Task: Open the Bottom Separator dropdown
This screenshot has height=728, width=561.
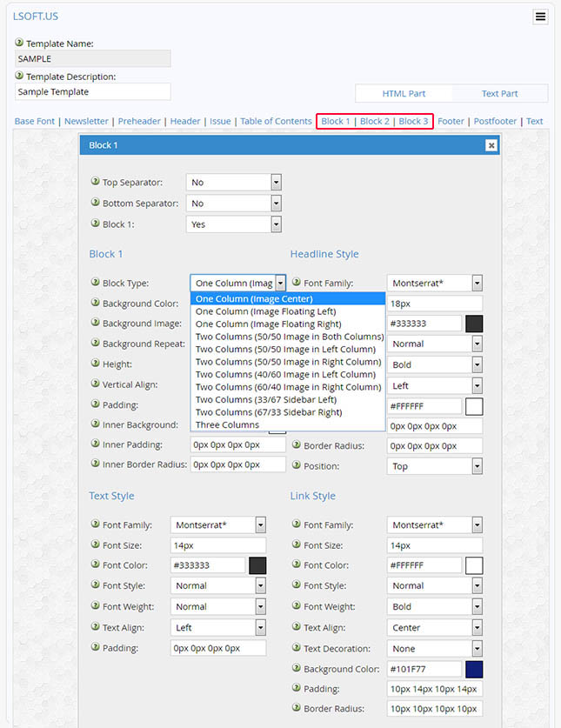Action: (234, 203)
